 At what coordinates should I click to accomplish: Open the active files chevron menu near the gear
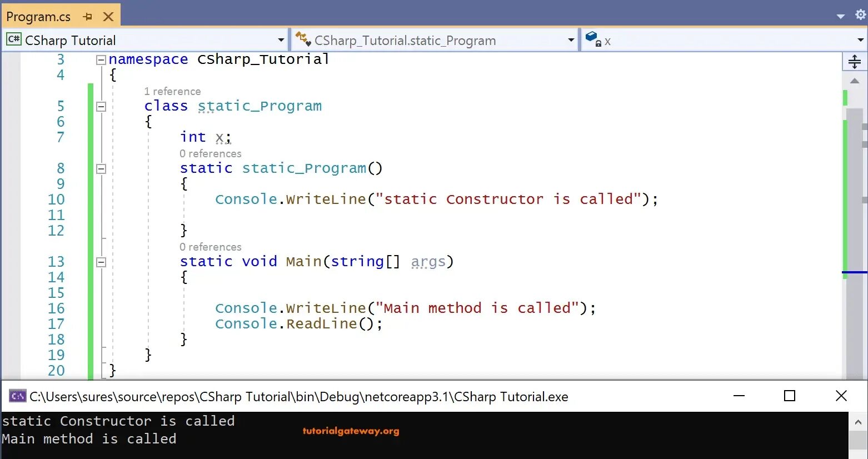[x=841, y=16]
